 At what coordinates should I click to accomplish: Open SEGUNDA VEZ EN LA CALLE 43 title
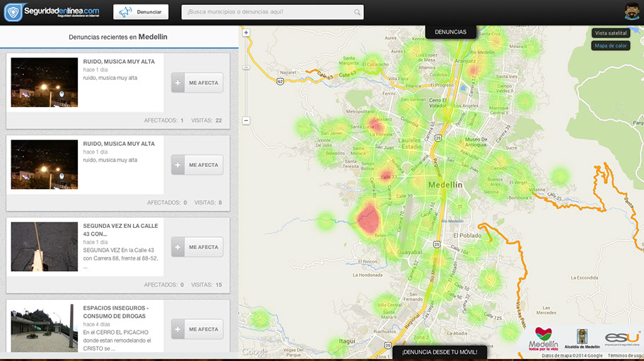tap(120, 229)
